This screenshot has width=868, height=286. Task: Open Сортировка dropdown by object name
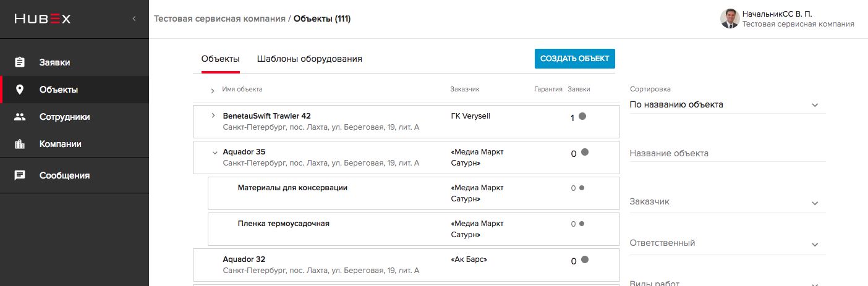[x=727, y=105]
